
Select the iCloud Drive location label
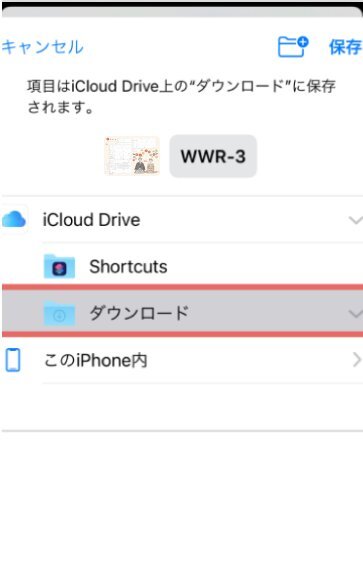point(91,220)
